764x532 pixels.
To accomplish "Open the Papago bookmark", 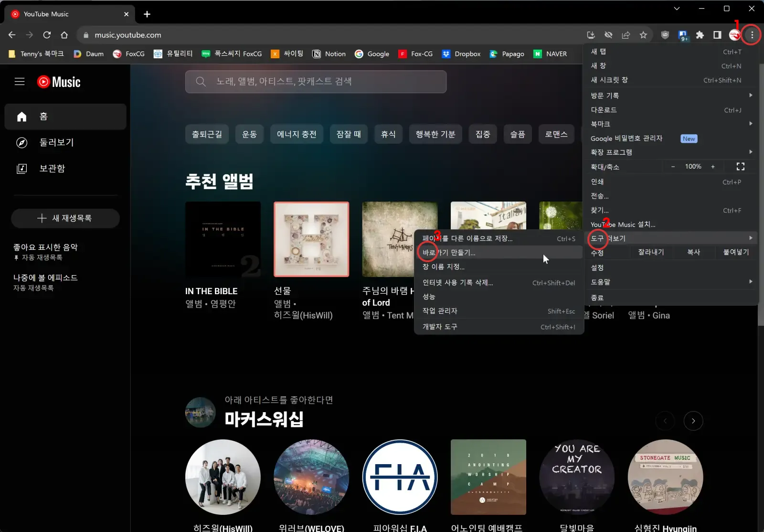I will tap(507, 54).
